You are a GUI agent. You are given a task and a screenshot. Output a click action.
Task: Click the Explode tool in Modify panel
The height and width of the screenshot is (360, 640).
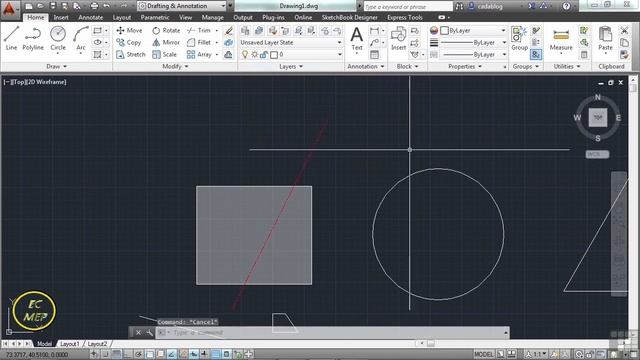point(229,42)
